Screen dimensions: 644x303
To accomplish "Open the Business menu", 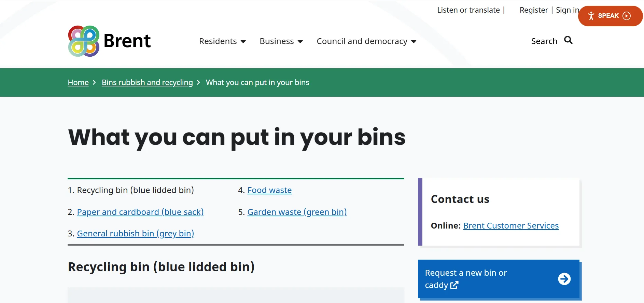I will (281, 41).
